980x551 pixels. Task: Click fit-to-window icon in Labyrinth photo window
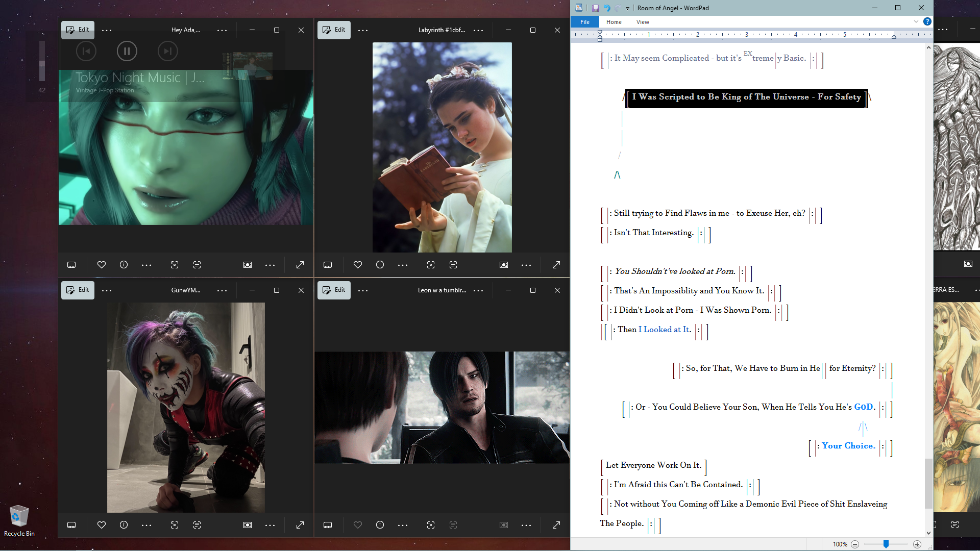(x=504, y=265)
